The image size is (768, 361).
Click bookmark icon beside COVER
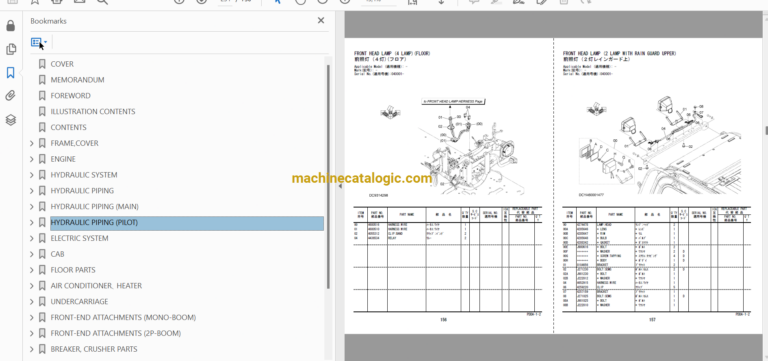[x=42, y=64]
